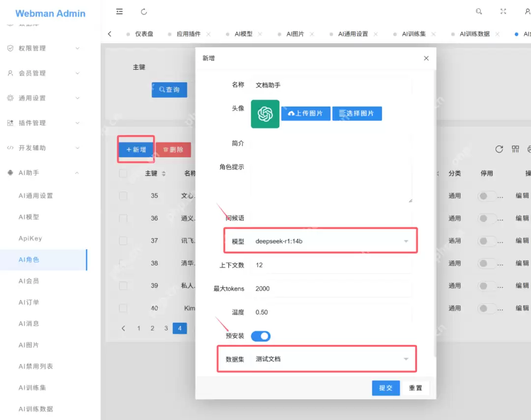Click the page refresh icon in the header
Viewport: 531px width, 420px height.
(x=143, y=11)
